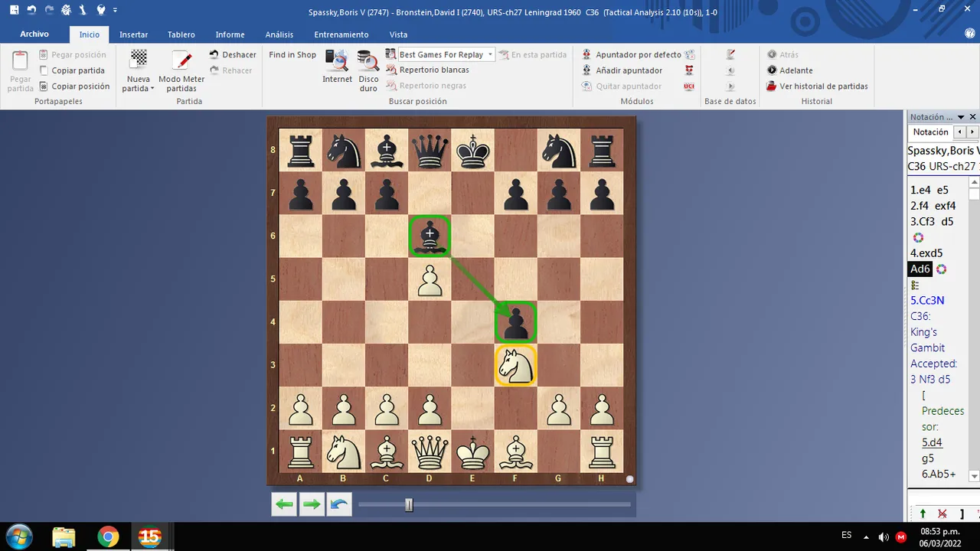Open the Windows Start button
The height and width of the screenshot is (551, 980).
[18, 536]
